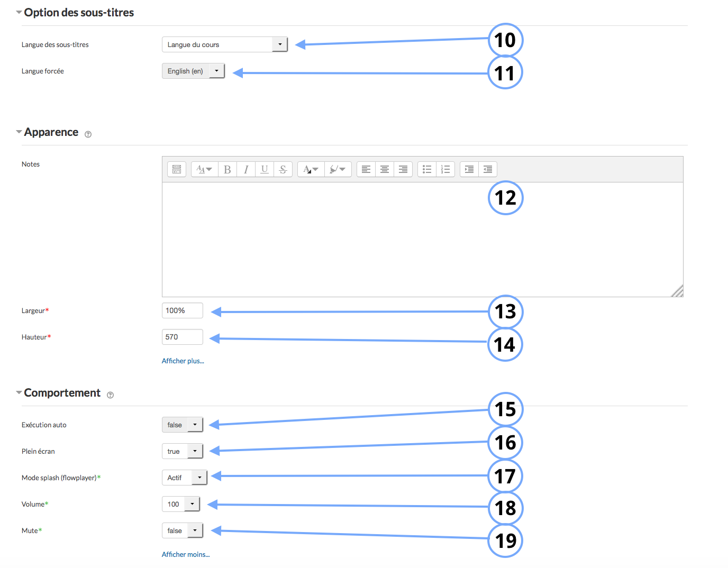Toggle the editor toolbar expand icon
The height and width of the screenshot is (568, 728).
pos(177,169)
